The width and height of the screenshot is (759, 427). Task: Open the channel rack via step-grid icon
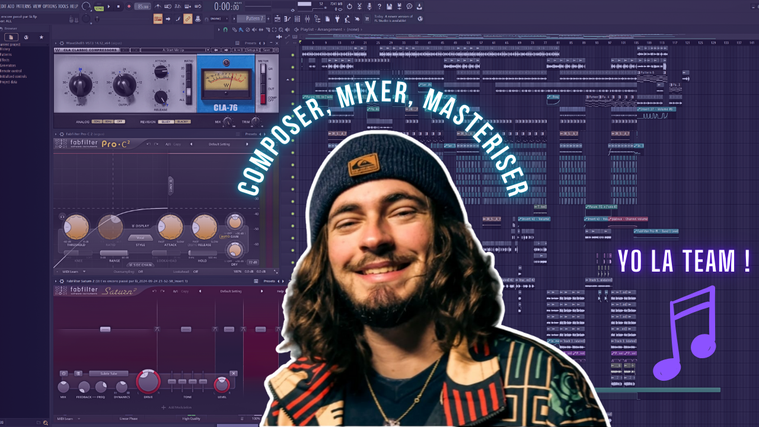pos(297,19)
